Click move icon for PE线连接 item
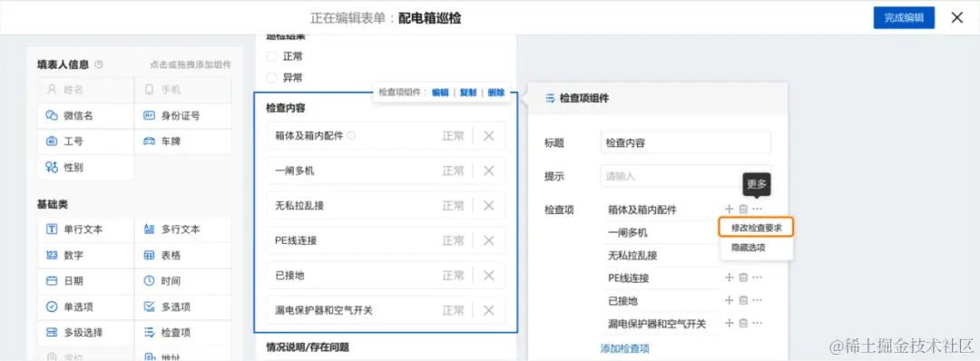 click(x=729, y=278)
